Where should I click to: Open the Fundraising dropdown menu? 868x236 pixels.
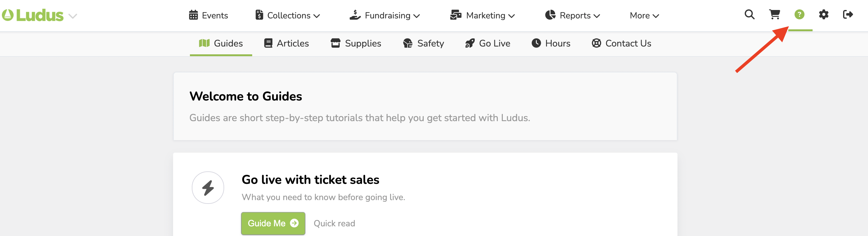(385, 16)
